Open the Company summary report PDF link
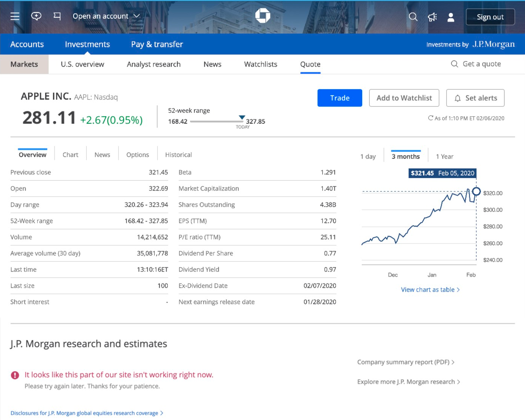 [x=405, y=362]
